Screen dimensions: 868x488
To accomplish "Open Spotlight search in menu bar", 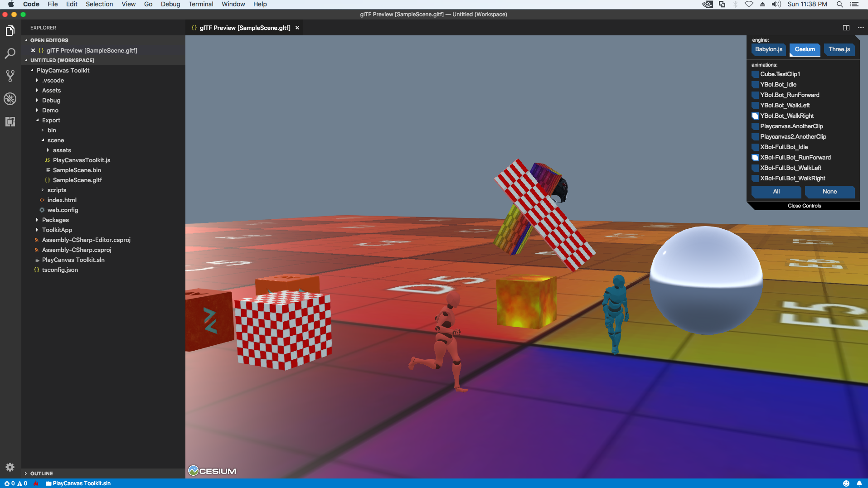I will [839, 4].
